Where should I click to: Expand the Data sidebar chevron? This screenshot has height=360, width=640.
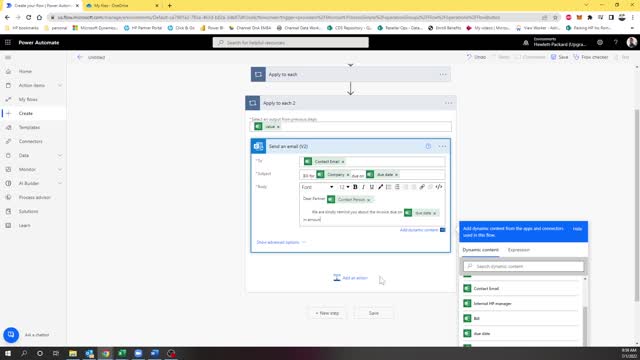pyautogui.click(x=60, y=156)
